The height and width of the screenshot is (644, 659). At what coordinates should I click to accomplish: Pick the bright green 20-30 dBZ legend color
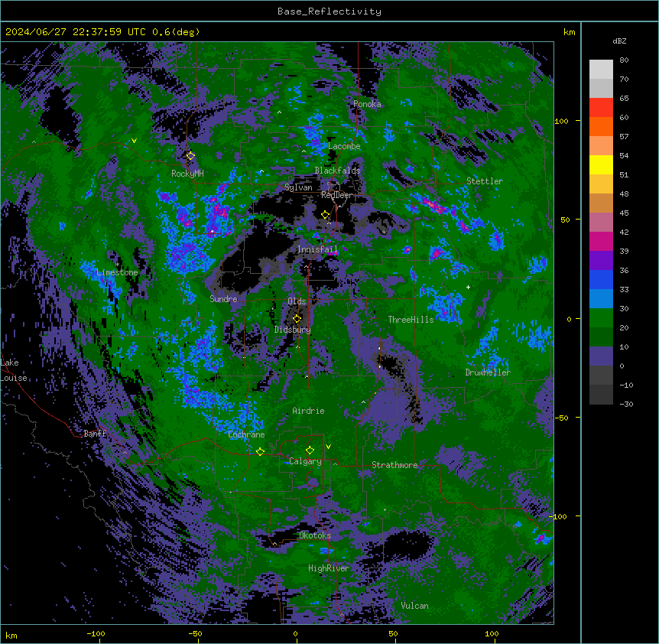click(x=601, y=318)
